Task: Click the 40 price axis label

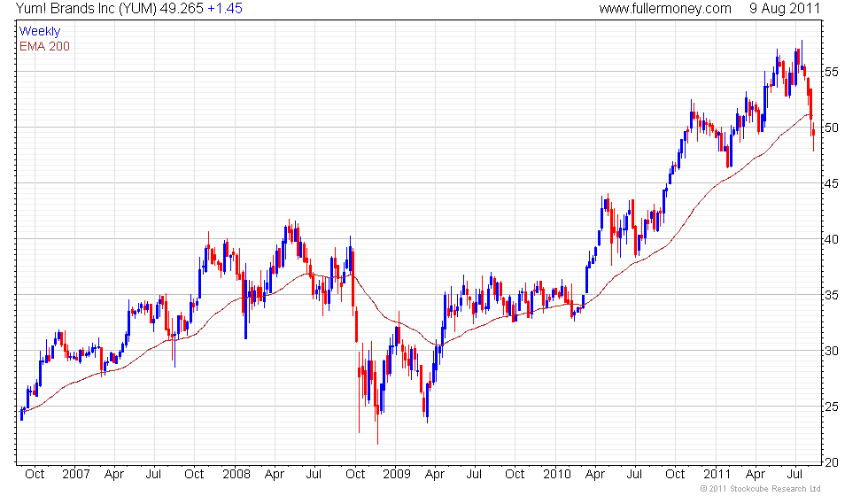Action: [832, 240]
